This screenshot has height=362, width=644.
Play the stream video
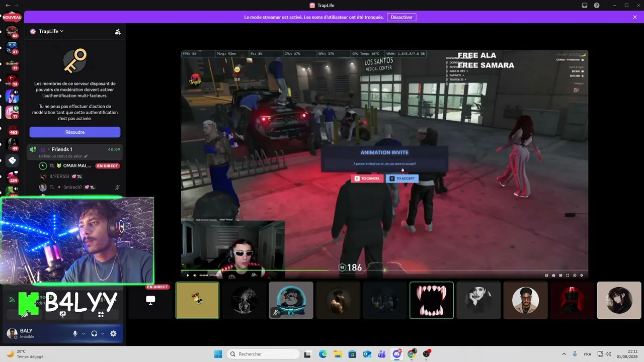click(188, 275)
